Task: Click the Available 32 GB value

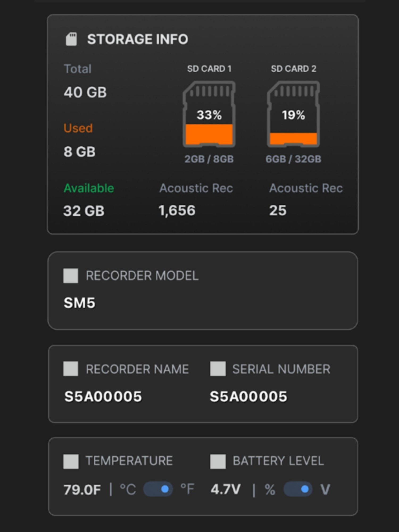Action: 84,211
